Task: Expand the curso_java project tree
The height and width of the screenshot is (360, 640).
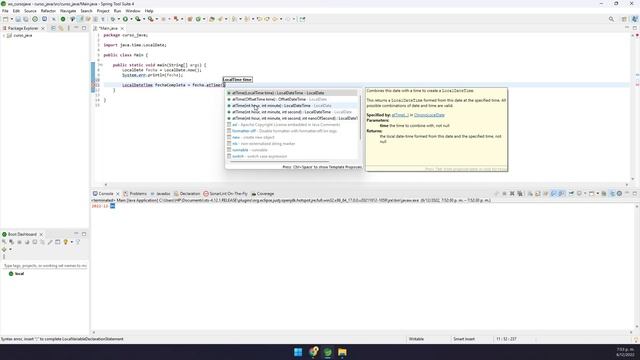Action: tap(4, 36)
